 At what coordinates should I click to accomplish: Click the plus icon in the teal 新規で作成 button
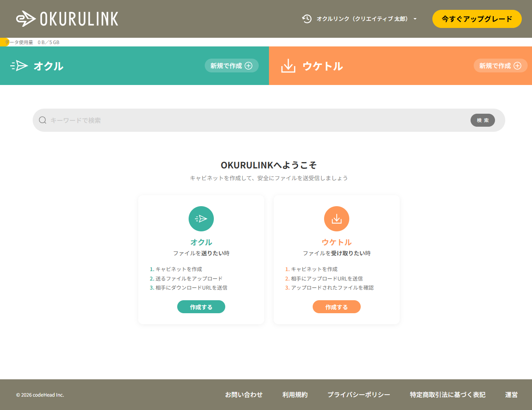(248, 66)
